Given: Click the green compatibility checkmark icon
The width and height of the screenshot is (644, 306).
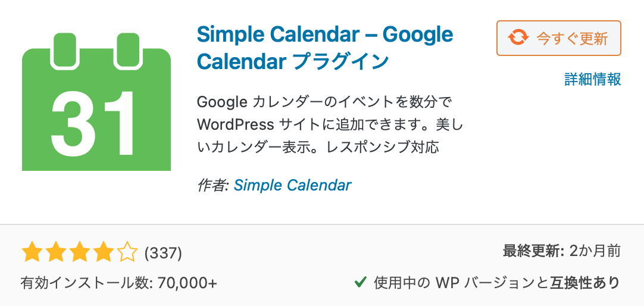Looking at the screenshot, I should click(x=359, y=282).
